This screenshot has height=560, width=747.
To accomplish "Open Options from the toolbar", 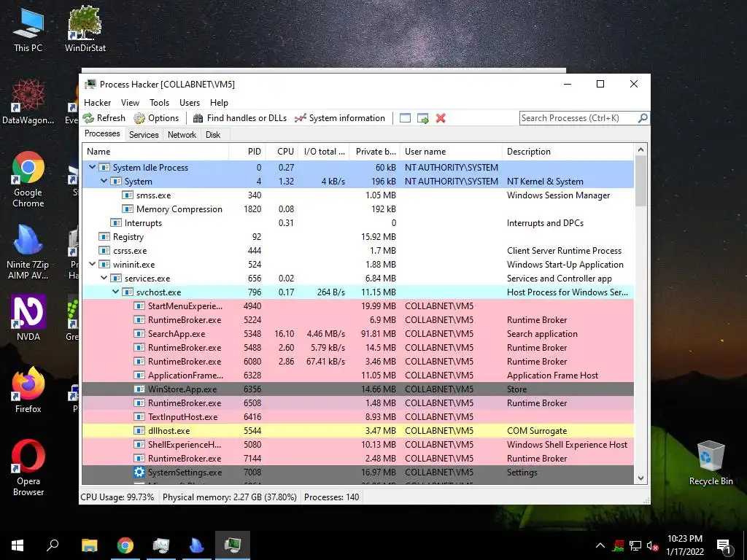I will pyautogui.click(x=156, y=118).
